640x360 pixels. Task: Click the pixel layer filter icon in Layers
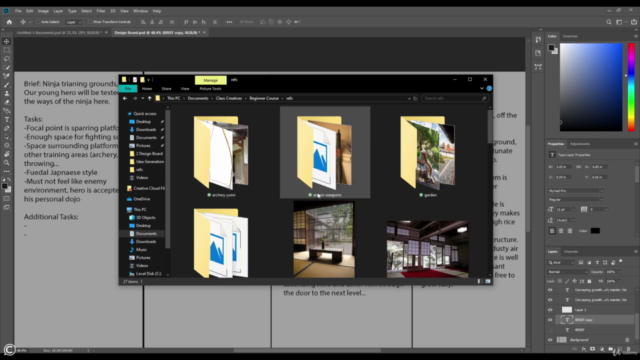(581, 262)
